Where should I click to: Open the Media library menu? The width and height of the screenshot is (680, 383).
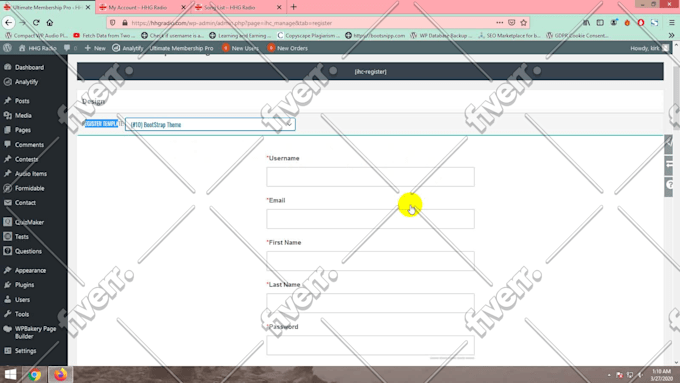click(23, 115)
